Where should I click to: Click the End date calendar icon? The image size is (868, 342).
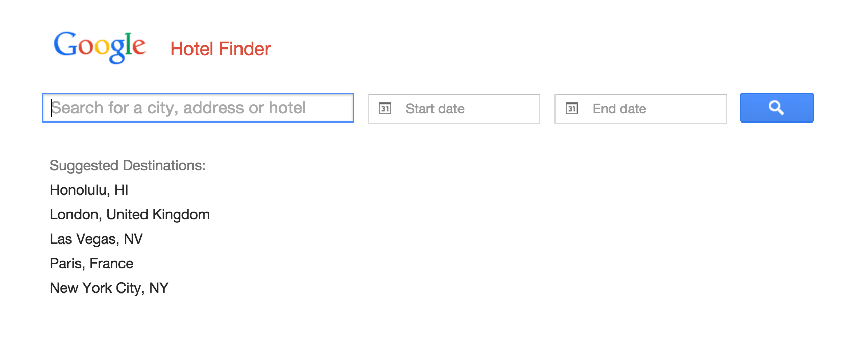coord(572,108)
